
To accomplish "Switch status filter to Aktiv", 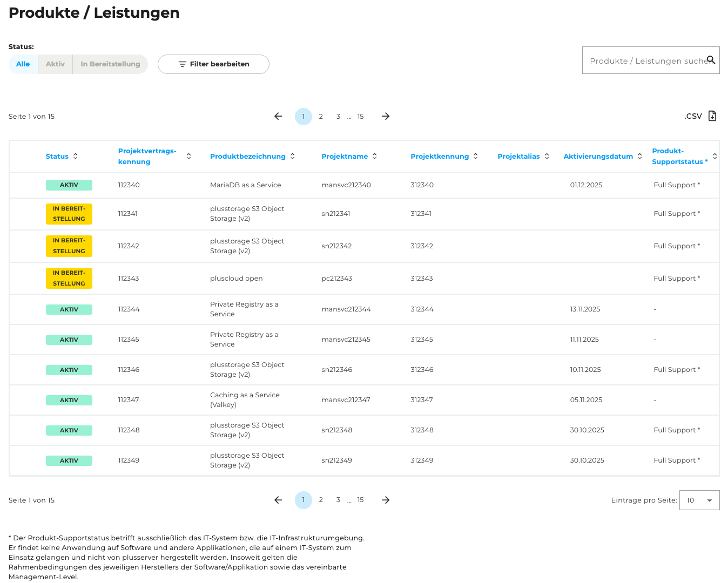I will pyautogui.click(x=55, y=64).
